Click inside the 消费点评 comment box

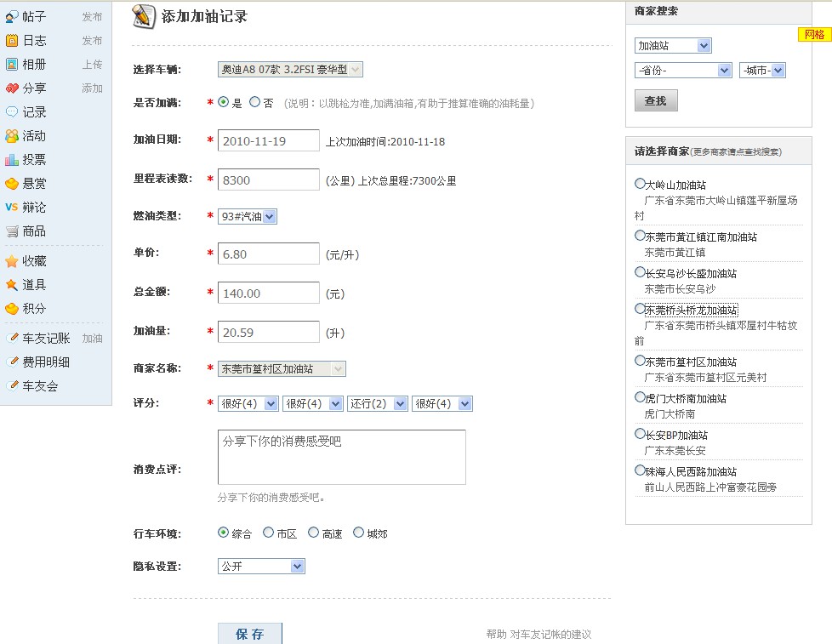point(340,457)
